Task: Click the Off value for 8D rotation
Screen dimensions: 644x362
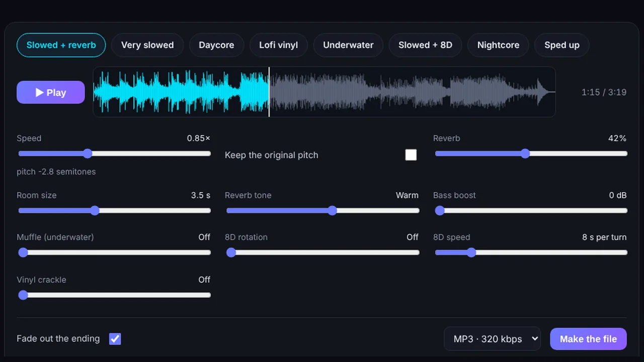Action: coord(413,237)
